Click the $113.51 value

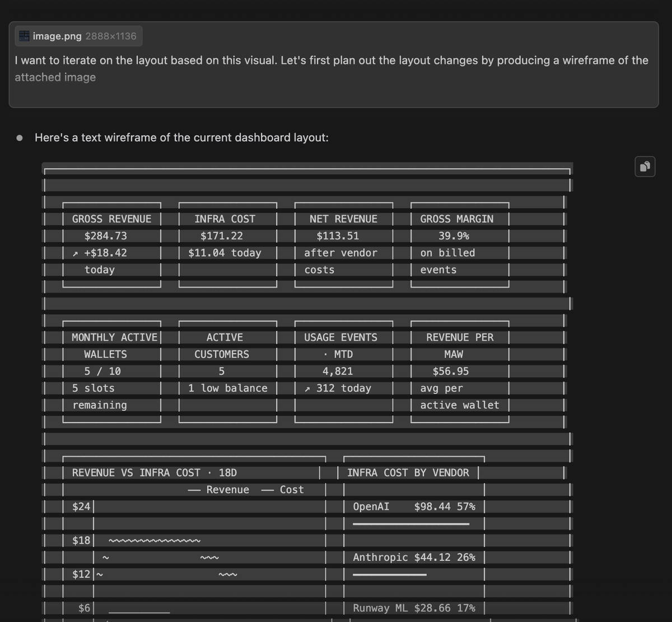pos(338,236)
